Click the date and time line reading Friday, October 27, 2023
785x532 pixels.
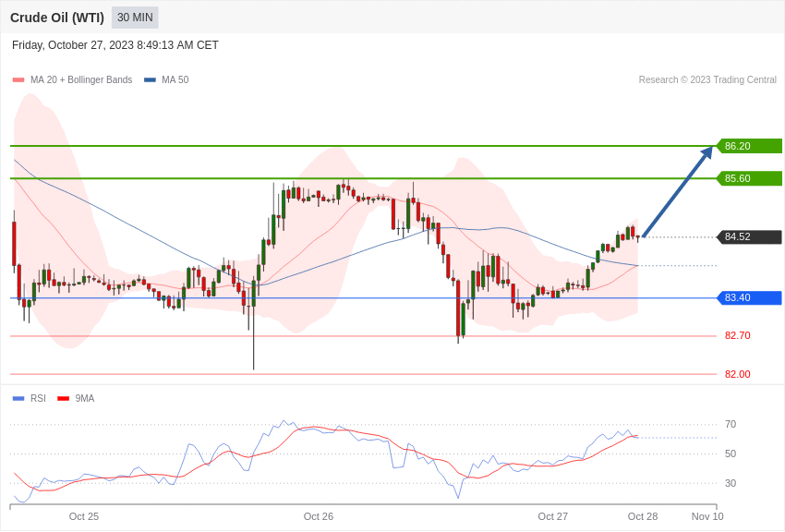point(115,45)
